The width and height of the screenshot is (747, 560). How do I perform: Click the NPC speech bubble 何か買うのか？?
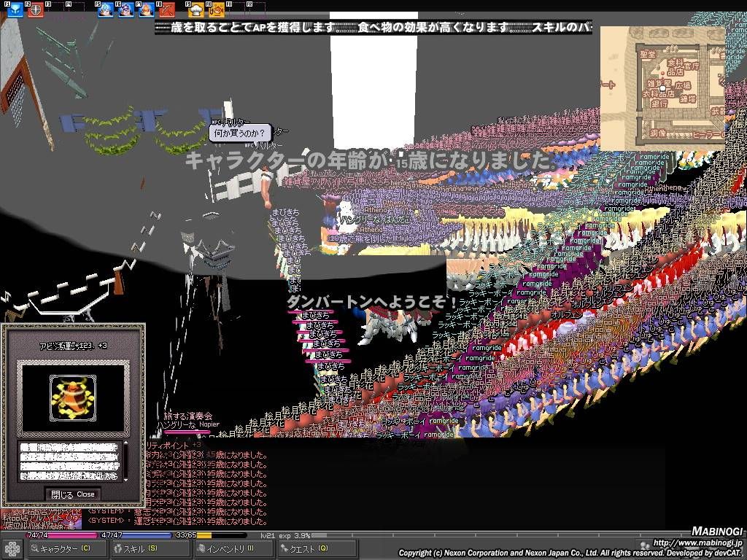tap(239, 133)
